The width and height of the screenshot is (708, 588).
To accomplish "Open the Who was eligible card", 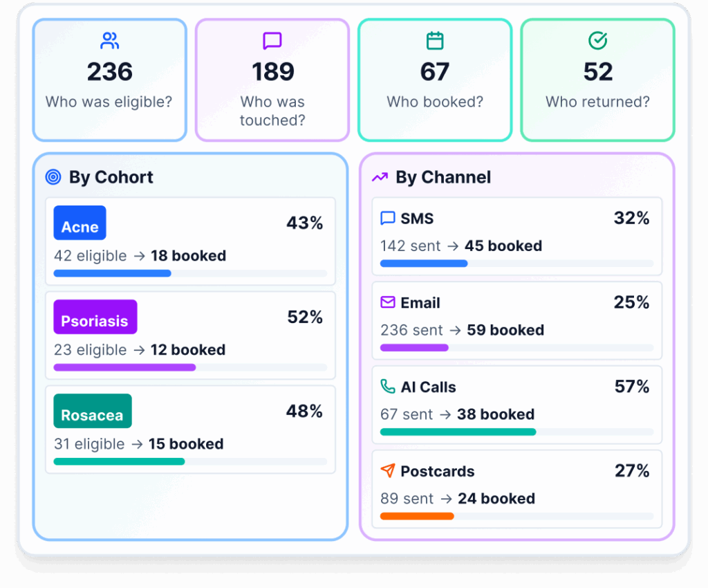I will (x=109, y=80).
